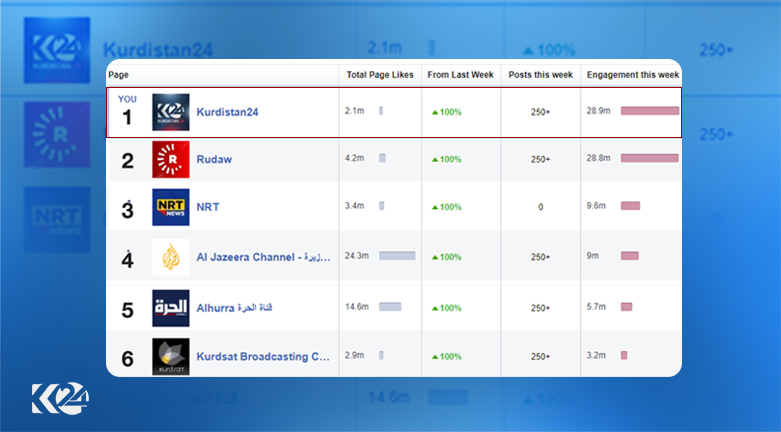Click Rudaw's 100% from last week value

tap(447, 159)
